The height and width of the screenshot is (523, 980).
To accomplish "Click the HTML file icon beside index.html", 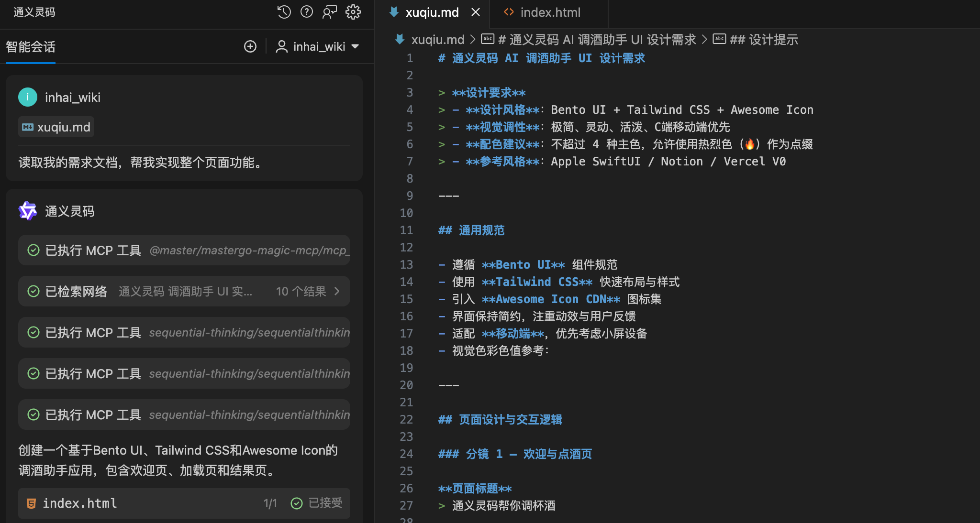I will coord(31,503).
